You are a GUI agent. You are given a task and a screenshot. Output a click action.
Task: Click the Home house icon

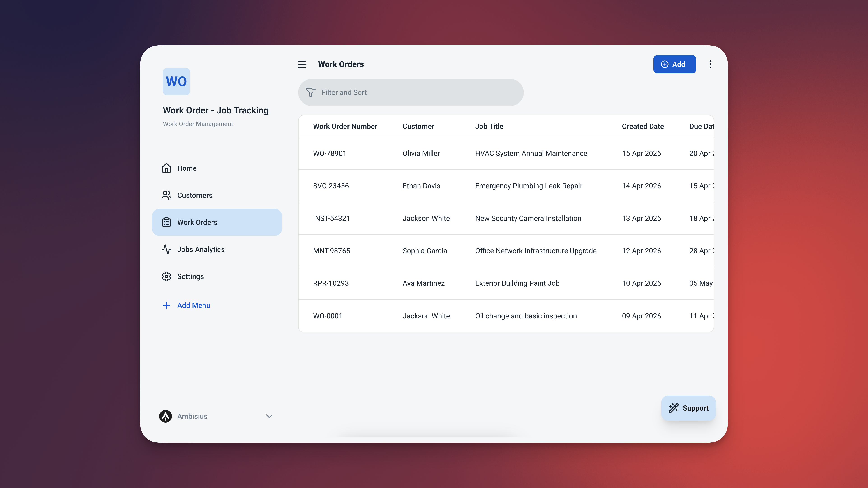click(166, 168)
